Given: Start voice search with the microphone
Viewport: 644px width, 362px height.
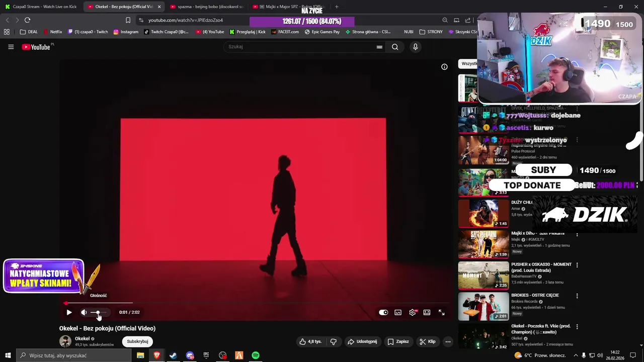Looking at the screenshot, I should [415, 47].
